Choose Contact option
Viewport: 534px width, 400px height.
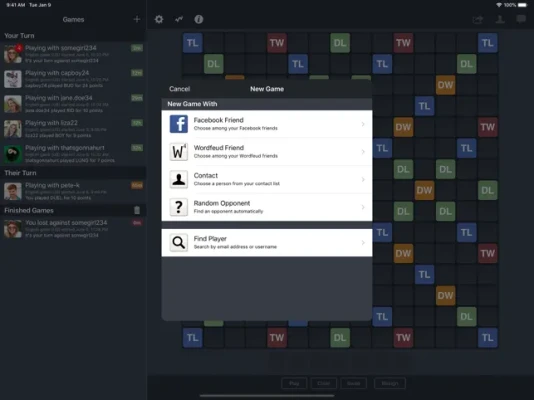pos(267,179)
